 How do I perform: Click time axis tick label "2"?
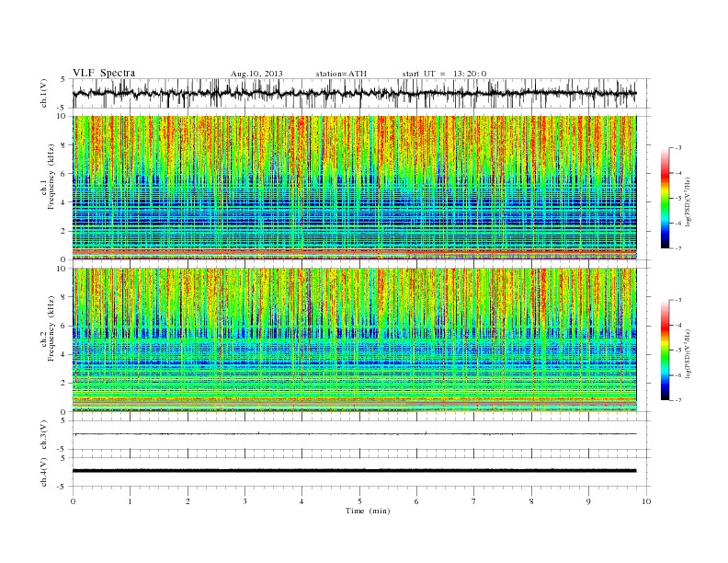coord(188,501)
